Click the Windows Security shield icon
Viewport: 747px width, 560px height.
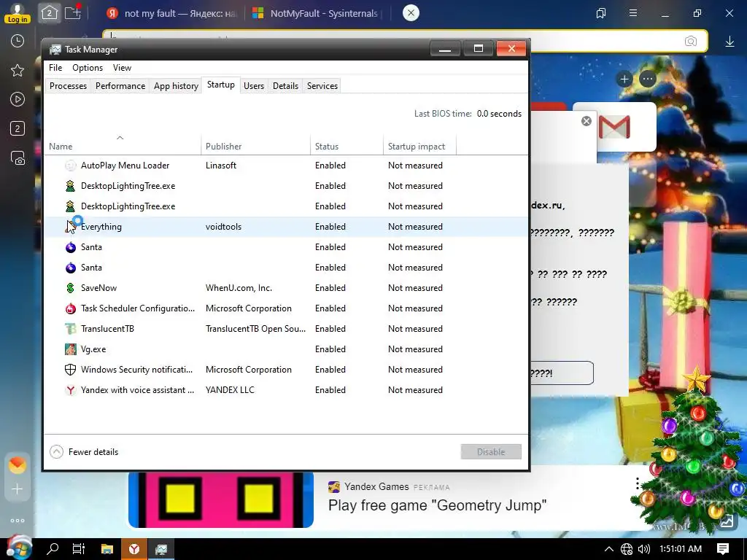pos(71,370)
